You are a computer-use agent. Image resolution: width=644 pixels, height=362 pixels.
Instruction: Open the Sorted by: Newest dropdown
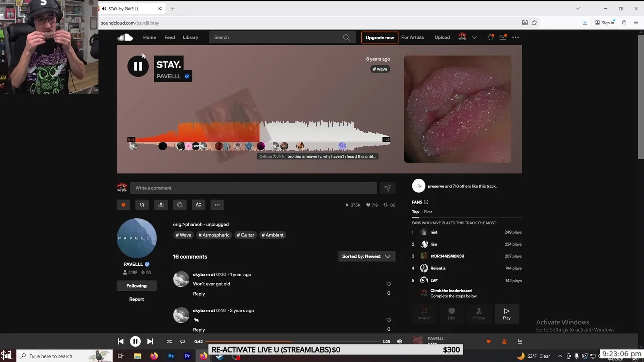click(x=366, y=256)
